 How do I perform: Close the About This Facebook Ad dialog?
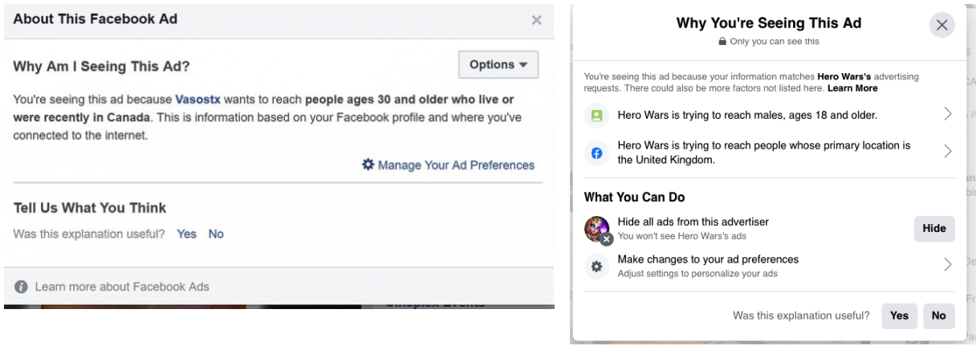pyautogui.click(x=536, y=20)
